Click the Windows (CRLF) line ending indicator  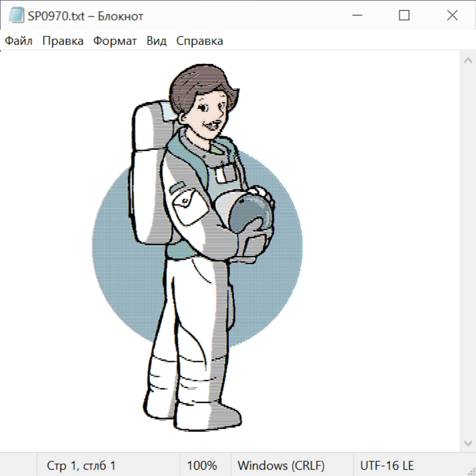click(281, 465)
